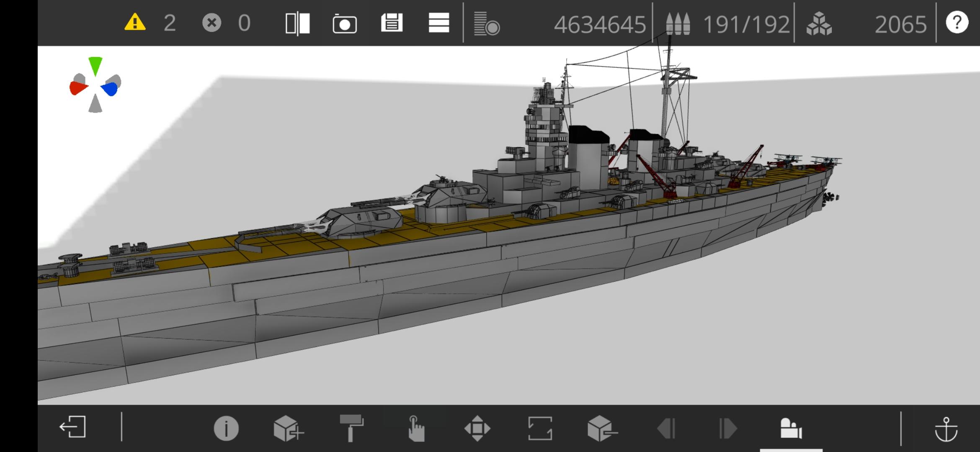Open the layers list icon

point(486,23)
